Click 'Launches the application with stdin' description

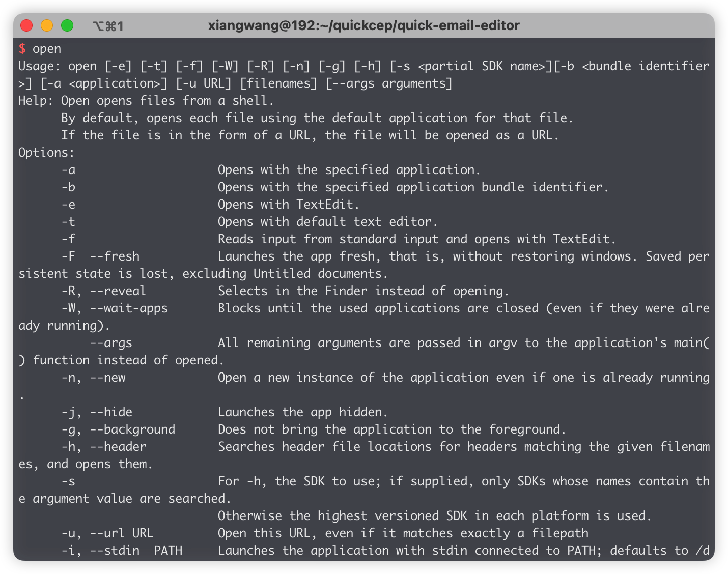463,551
